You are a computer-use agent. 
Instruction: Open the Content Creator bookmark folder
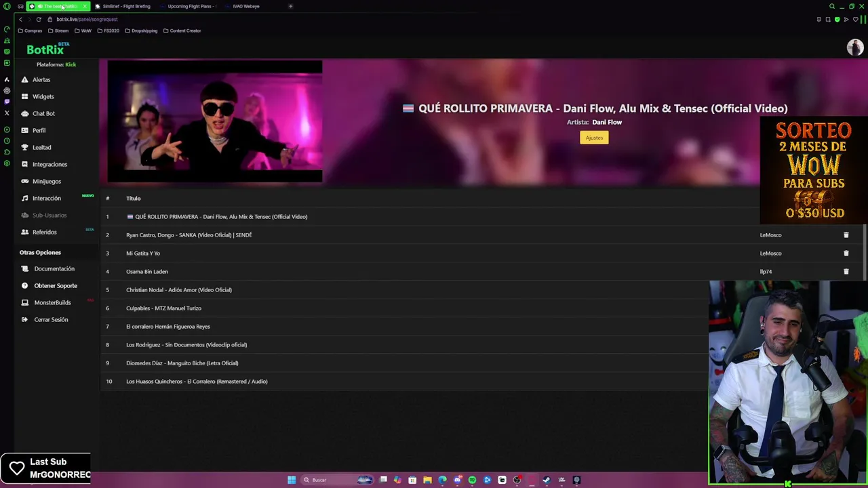[x=182, y=30]
